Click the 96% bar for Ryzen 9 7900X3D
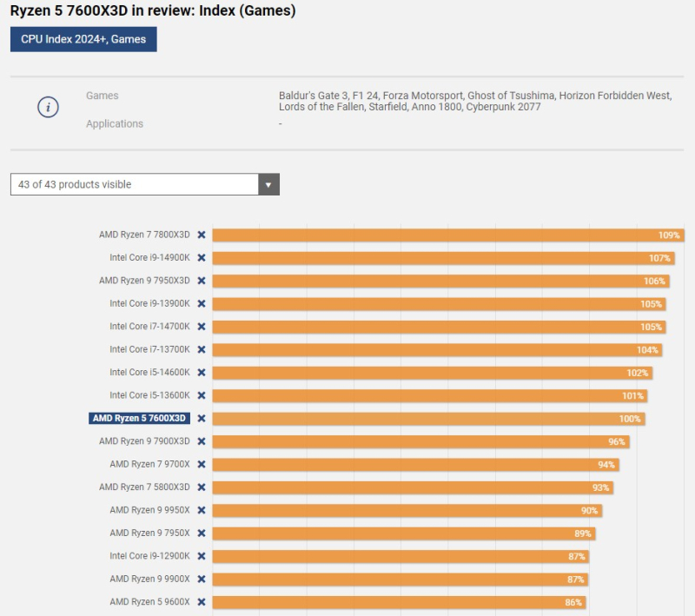Image resolution: width=695 pixels, height=616 pixels. (420, 441)
